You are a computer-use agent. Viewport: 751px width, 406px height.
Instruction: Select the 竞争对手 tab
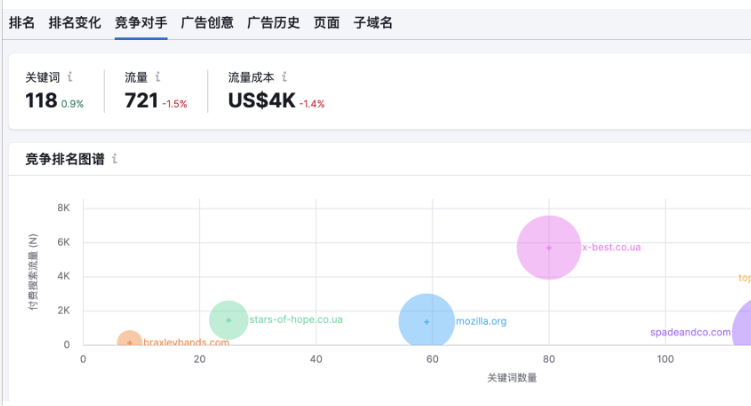141,22
